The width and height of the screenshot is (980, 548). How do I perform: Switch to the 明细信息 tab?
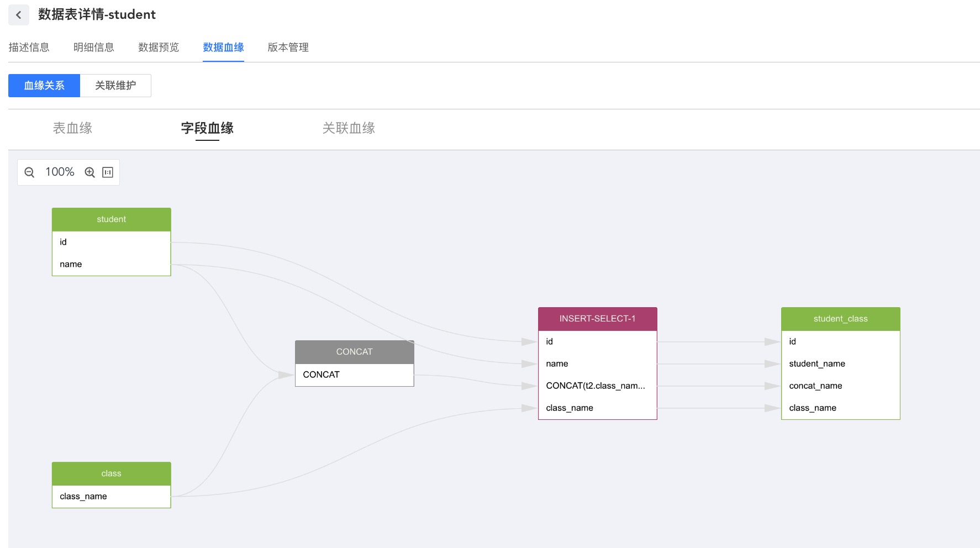94,48
